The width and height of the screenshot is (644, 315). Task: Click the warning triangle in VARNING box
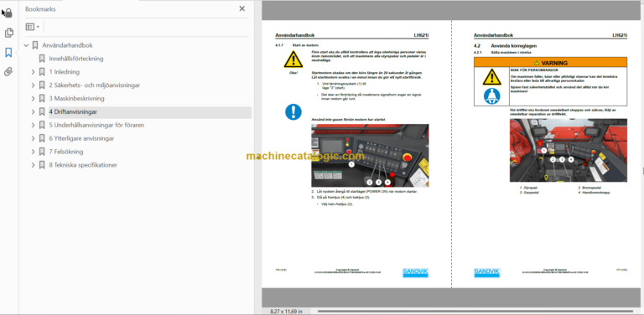pos(491,77)
